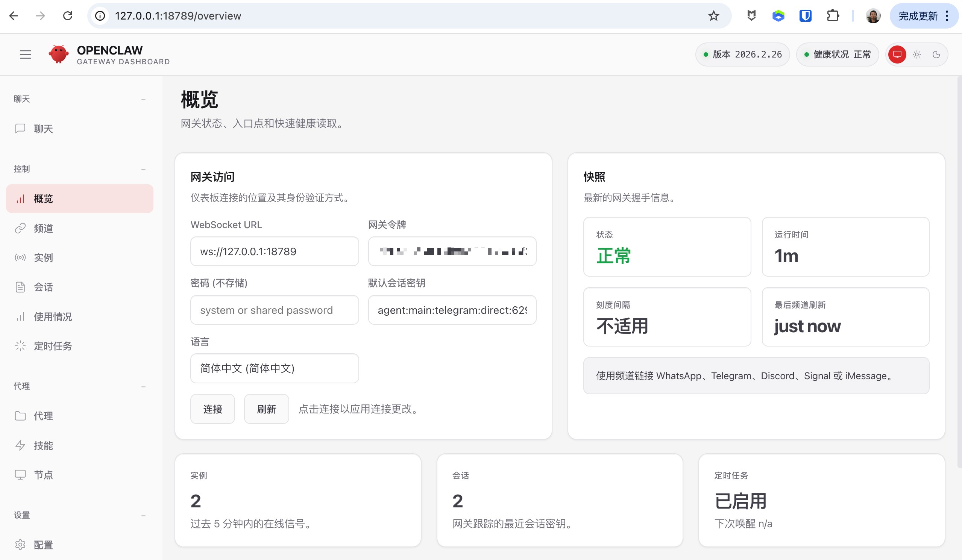Screen dimensions: 962x560
Task: Enable dark theme moon toggle
Action: 936,54
